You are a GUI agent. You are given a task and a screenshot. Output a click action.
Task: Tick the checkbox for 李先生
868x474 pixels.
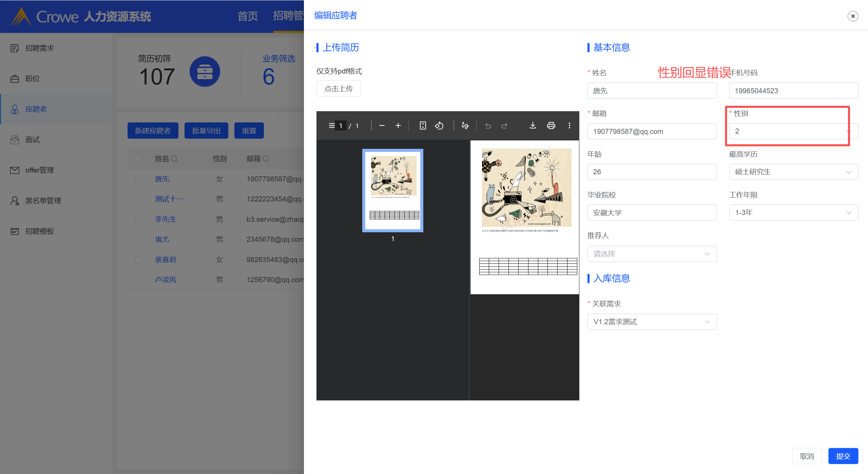pyautogui.click(x=138, y=219)
